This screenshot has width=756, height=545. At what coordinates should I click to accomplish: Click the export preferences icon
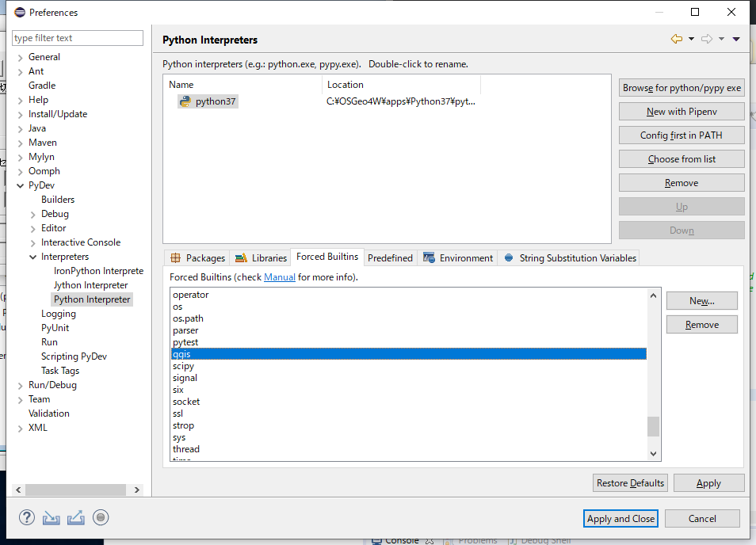tap(76, 518)
